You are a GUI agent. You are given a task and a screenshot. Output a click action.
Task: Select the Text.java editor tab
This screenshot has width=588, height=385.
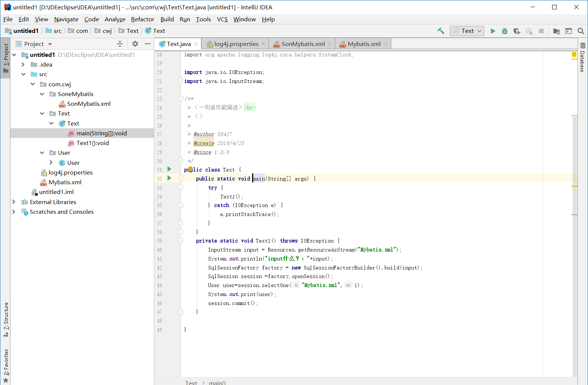(x=179, y=44)
